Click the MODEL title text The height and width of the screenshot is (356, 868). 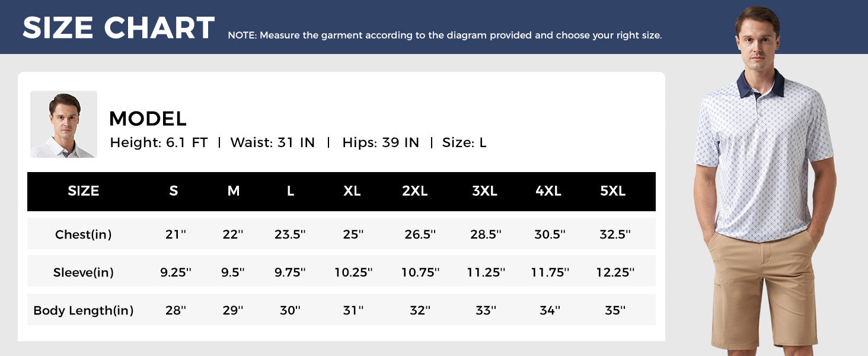tap(148, 119)
